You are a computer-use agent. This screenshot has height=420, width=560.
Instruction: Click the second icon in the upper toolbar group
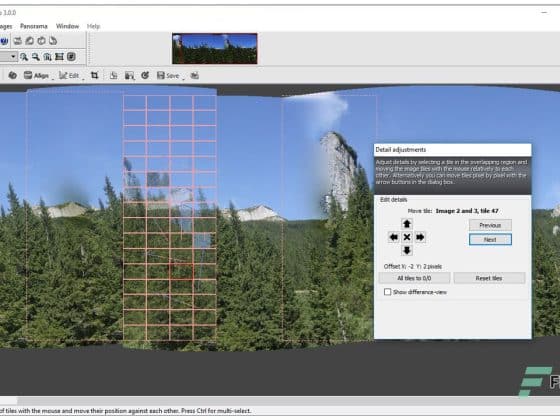pyautogui.click(x=30, y=41)
